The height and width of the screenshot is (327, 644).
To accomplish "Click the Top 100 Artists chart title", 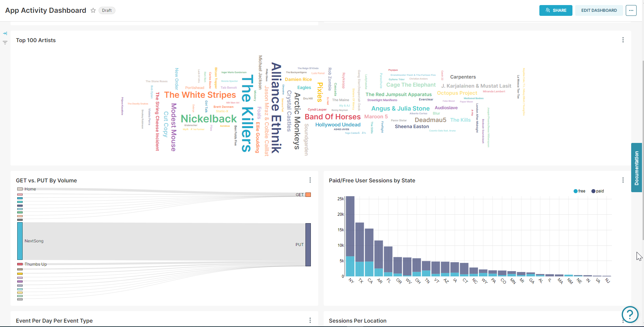I will (x=36, y=40).
